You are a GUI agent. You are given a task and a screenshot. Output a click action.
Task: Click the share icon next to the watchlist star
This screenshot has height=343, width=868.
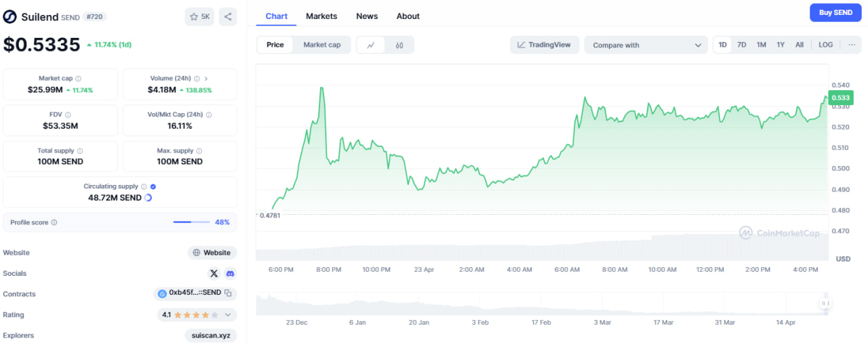pyautogui.click(x=228, y=17)
